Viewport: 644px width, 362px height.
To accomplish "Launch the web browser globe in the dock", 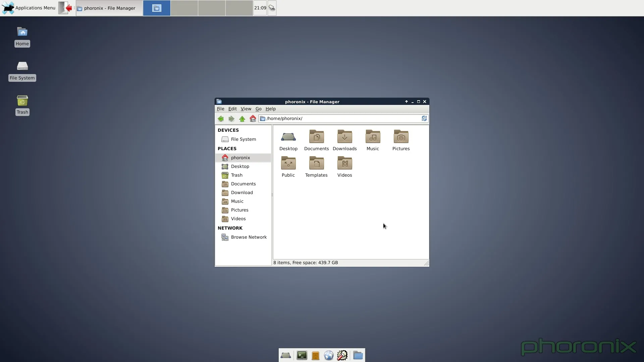I will click(x=329, y=355).
